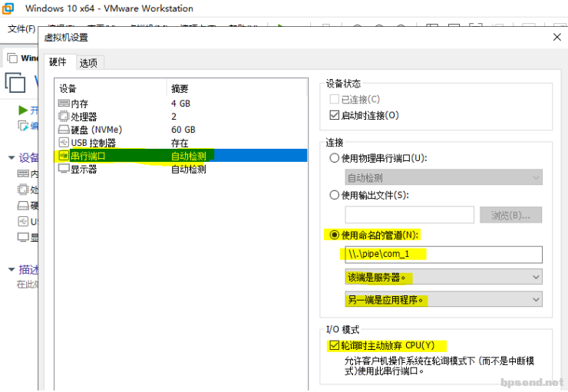Click the 4 GB memory summary value
The height and width of the screenshot is (392, 568).
pos(180,104)
